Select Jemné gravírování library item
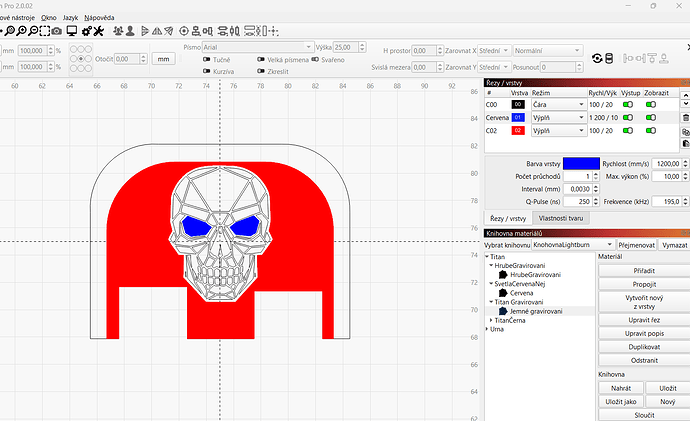Image resolution: width=690 pixels, height=421 pixels. 536,311
